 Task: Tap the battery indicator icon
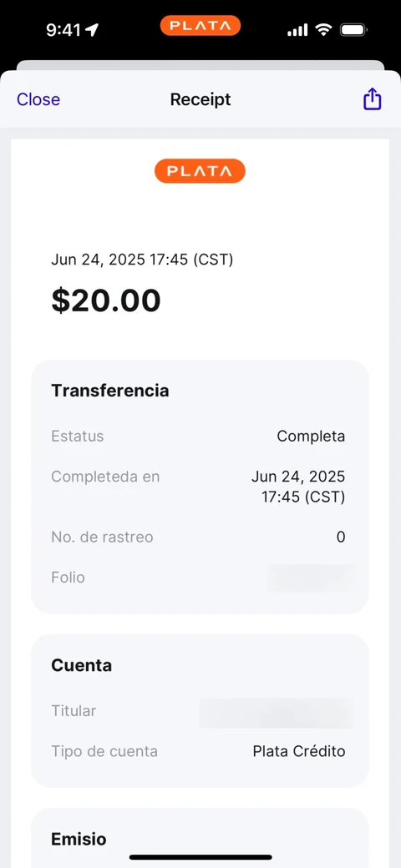coord(353,29)
